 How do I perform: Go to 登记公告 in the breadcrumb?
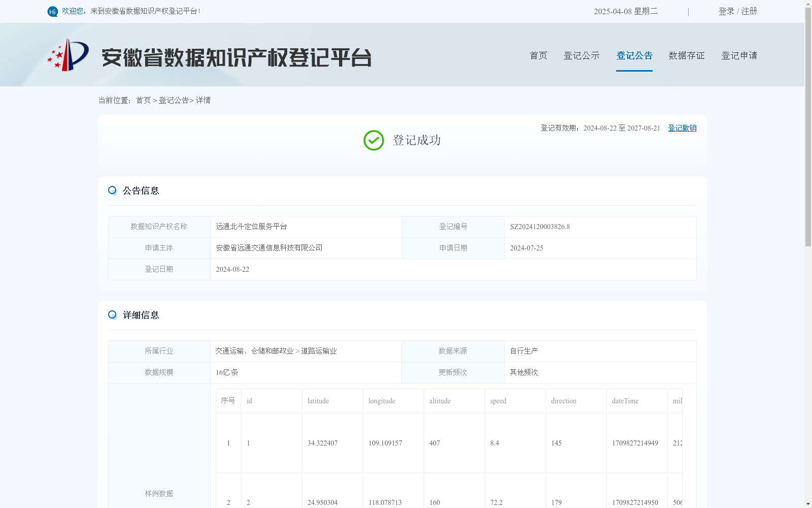pyautogui.click(x=174, y=100)
